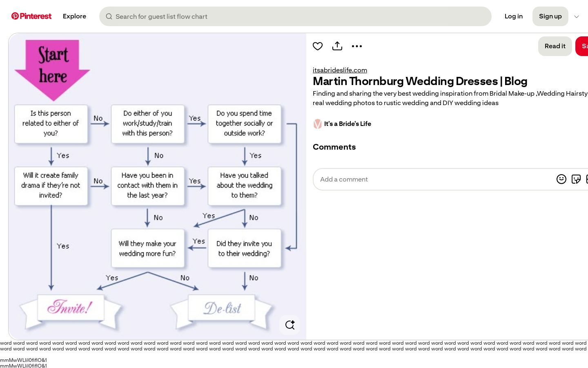The height and width of the screenshot is (368, 588).
Task: Click the Read it button
Action: [555, 46]
